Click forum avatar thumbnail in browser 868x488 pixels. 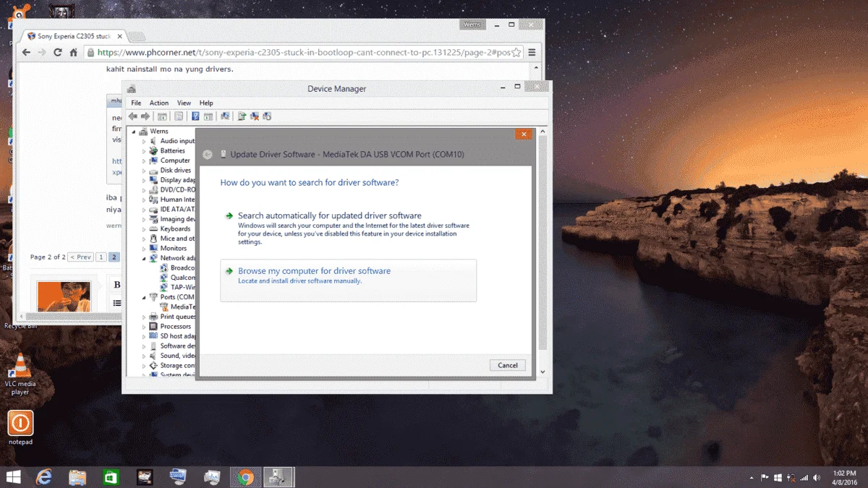pyautogui.click(x=64, y=296)
